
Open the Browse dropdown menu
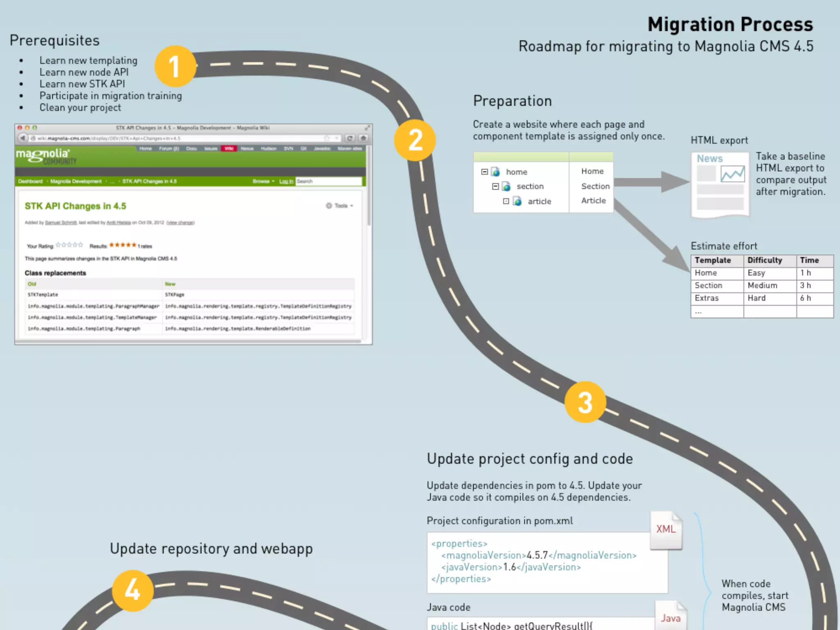(263, 181)
